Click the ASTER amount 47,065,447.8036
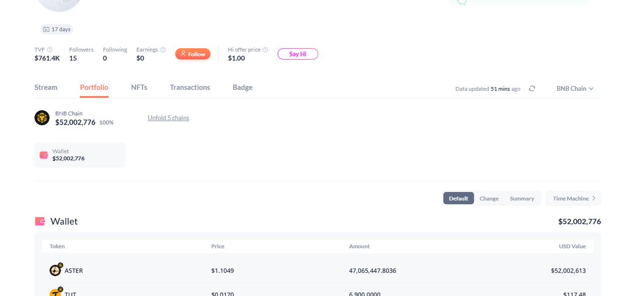The image size is (644, 296). [x=372, y=271]
